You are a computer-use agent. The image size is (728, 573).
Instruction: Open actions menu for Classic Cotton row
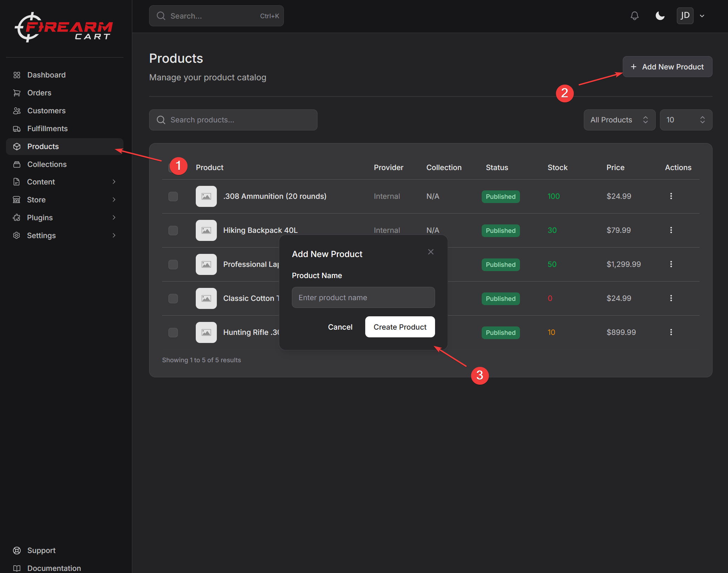[671, 298]
